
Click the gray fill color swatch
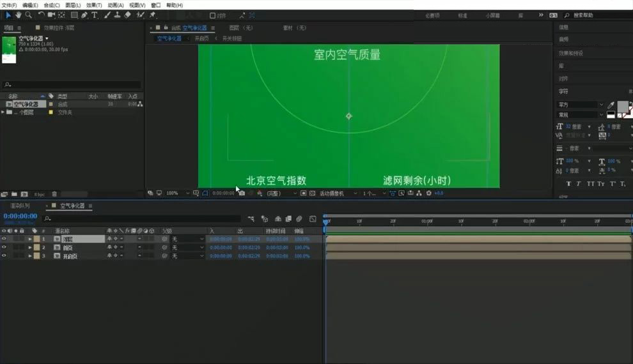pos(623,107)
